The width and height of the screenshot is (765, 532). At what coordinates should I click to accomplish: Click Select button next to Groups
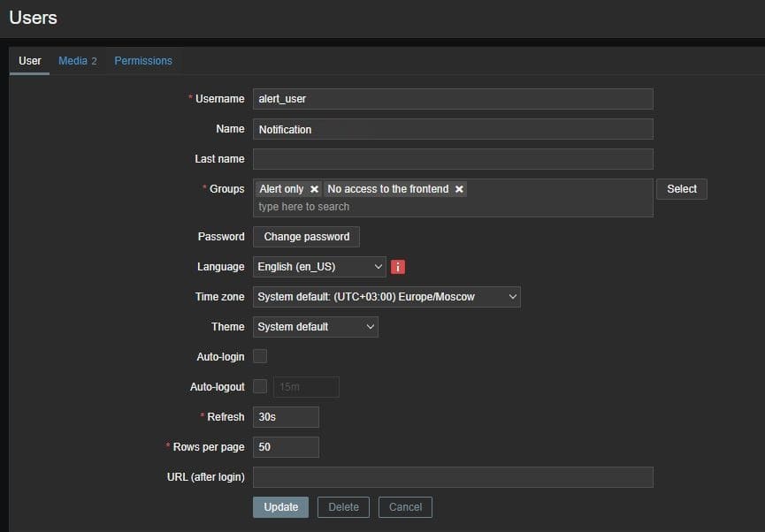[x=681, y=189]
